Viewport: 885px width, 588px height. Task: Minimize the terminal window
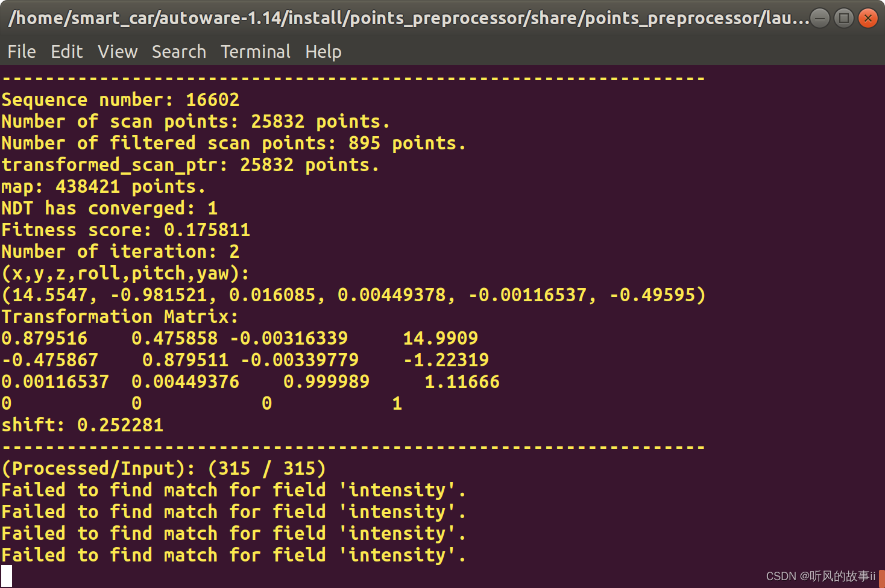[x=820, y=19]
